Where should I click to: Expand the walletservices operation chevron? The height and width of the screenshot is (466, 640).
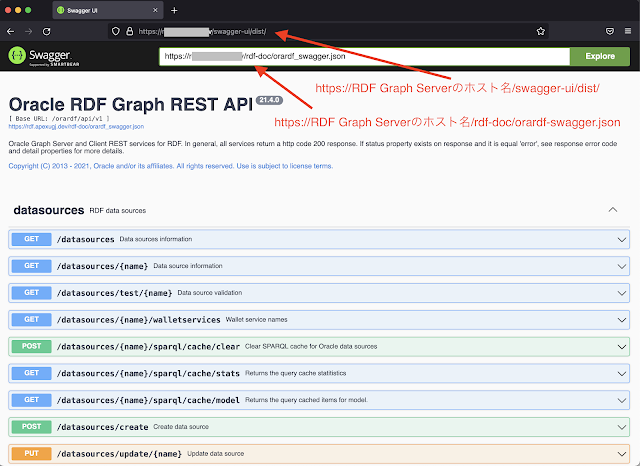click(622, 320)
